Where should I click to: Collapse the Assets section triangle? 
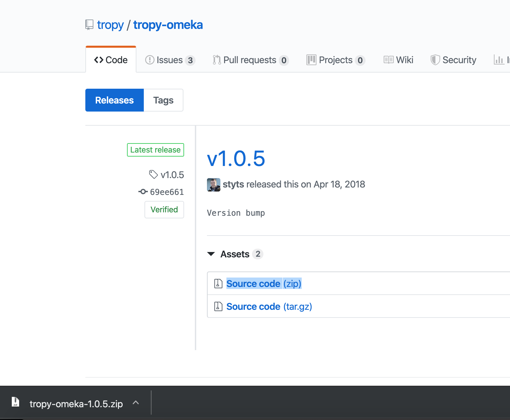(211, 254)
